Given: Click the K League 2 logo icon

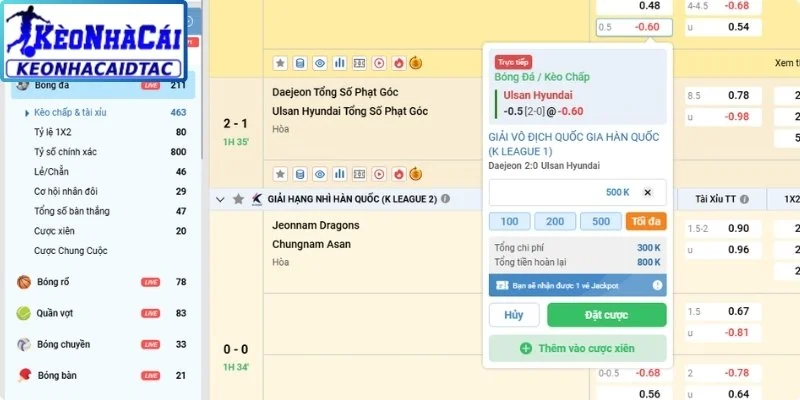Looking at the screenshot, I should coord(257,199).
